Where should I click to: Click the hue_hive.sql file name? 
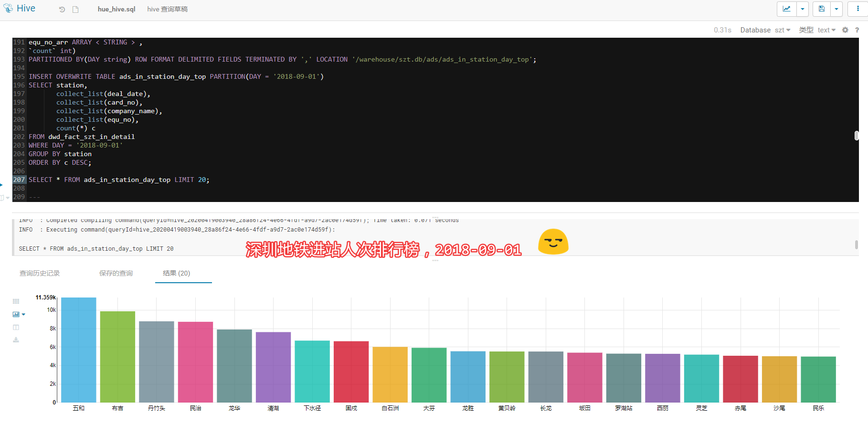(x=116, y=9)
